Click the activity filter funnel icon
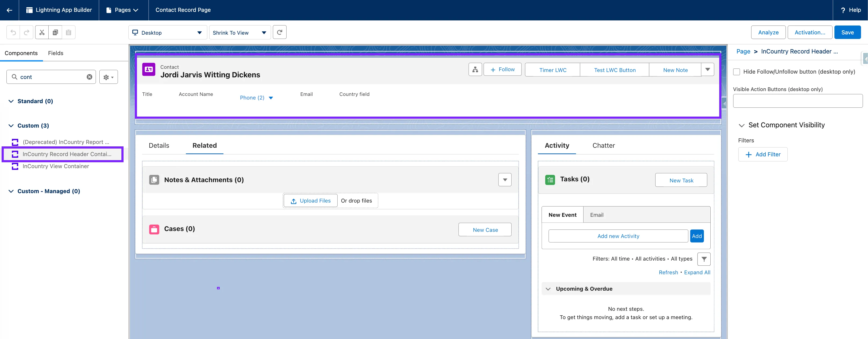 point(704,259)
